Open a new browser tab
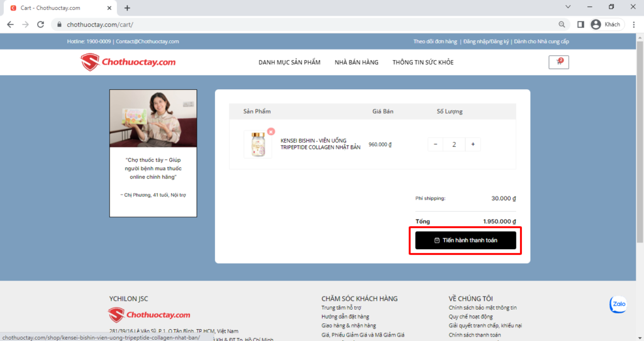This screenshot has width=644, height=341. point(127,8)
